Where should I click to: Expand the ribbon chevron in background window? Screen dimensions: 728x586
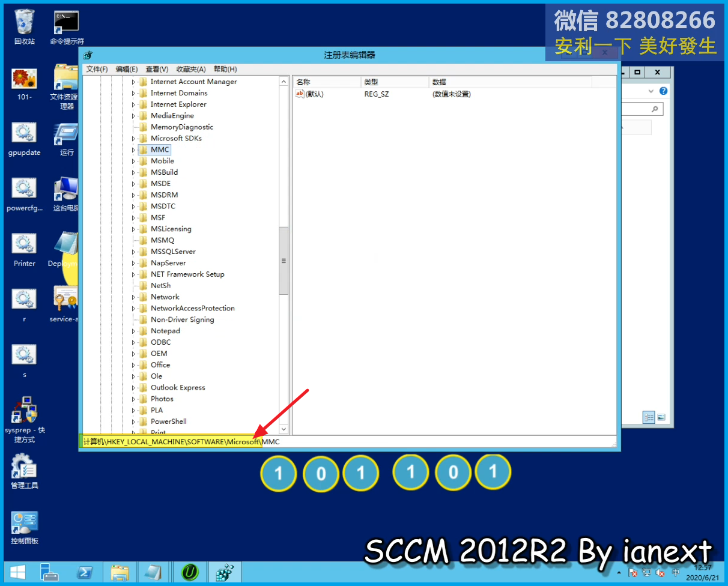(650, 91)
